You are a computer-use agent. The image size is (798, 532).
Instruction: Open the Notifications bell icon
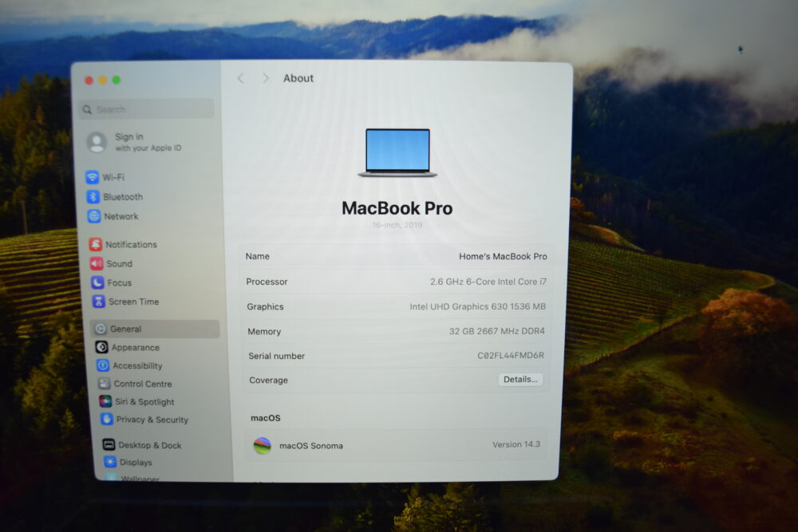tap(96, 244)
